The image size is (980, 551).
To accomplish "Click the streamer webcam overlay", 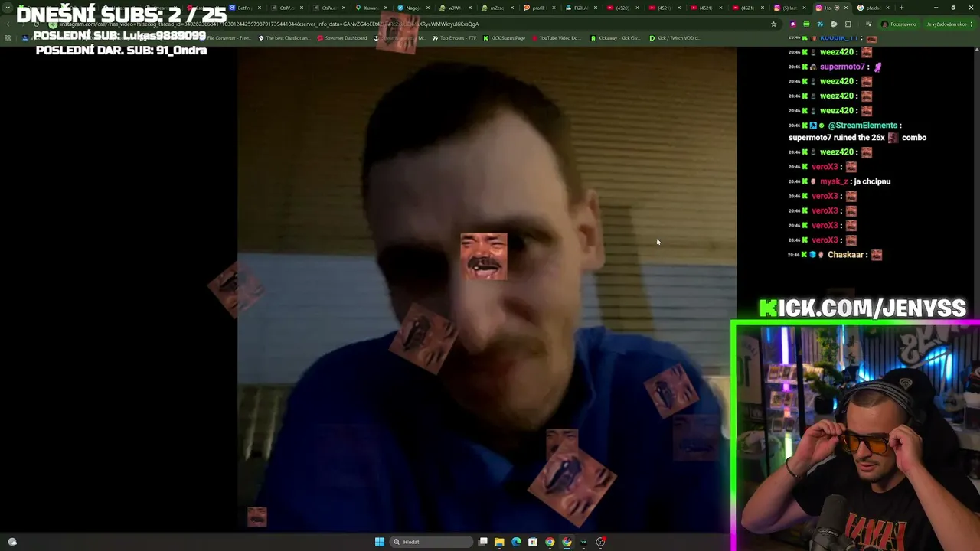I will click(856, 436).
